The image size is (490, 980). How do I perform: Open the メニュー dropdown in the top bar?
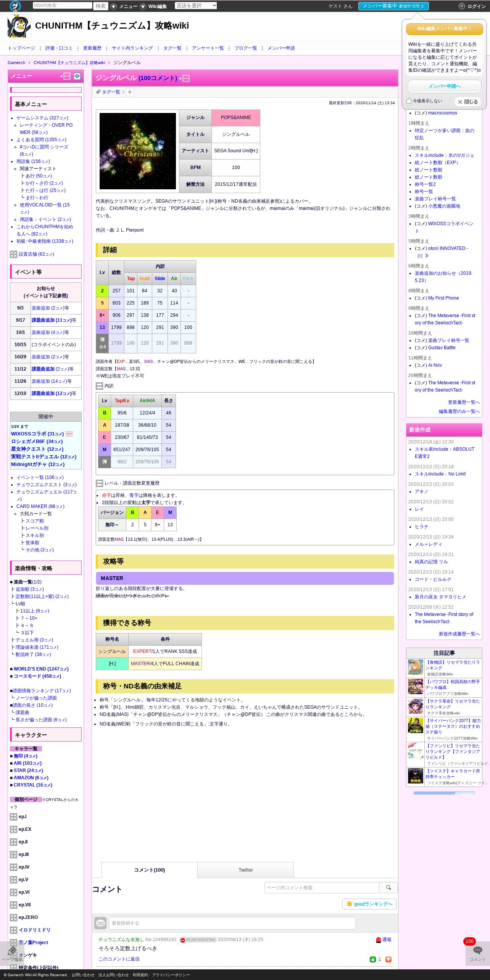coord(124,6)
